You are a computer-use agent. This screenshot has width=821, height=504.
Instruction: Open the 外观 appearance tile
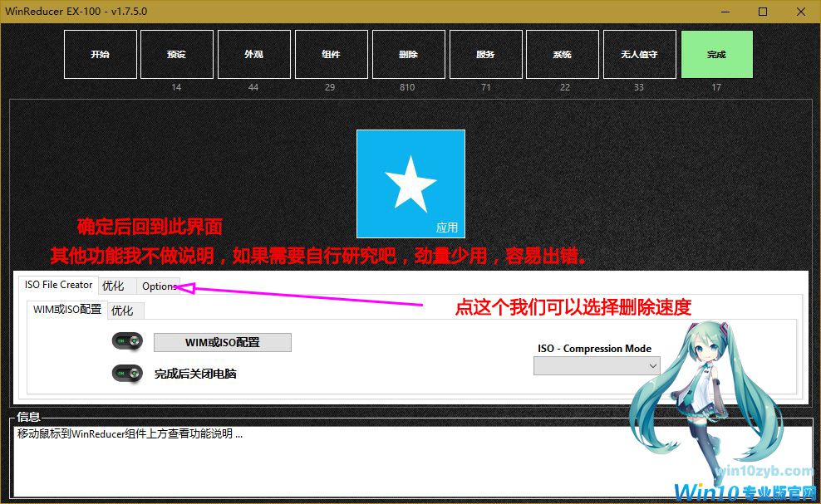point(253,55)
